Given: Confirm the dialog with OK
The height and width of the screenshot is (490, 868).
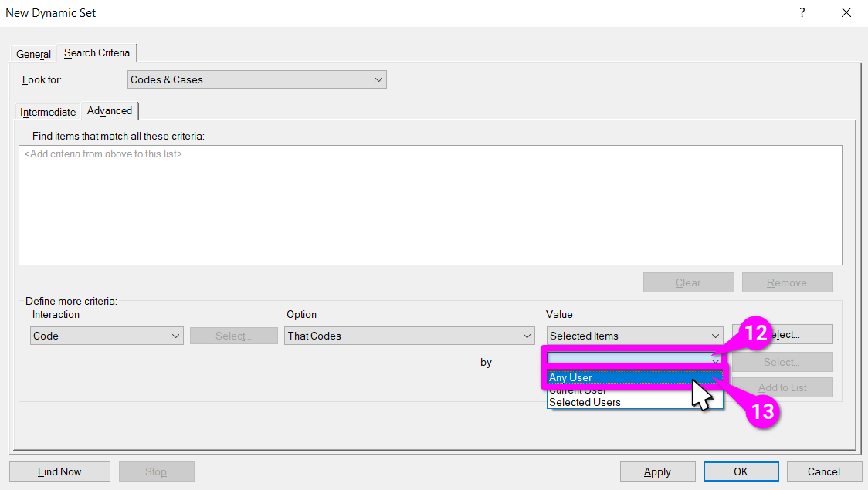Looking at the screenshot, I should [x=741, y=471].
